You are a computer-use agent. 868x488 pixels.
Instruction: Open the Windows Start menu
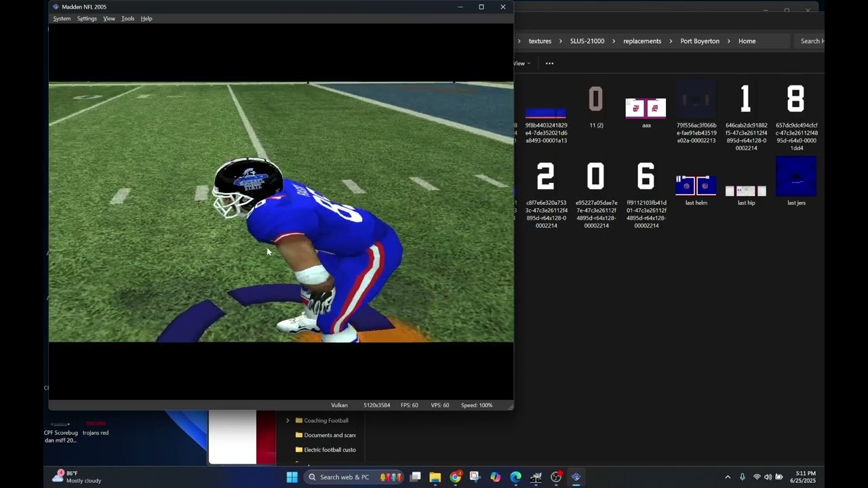[292, 477]
